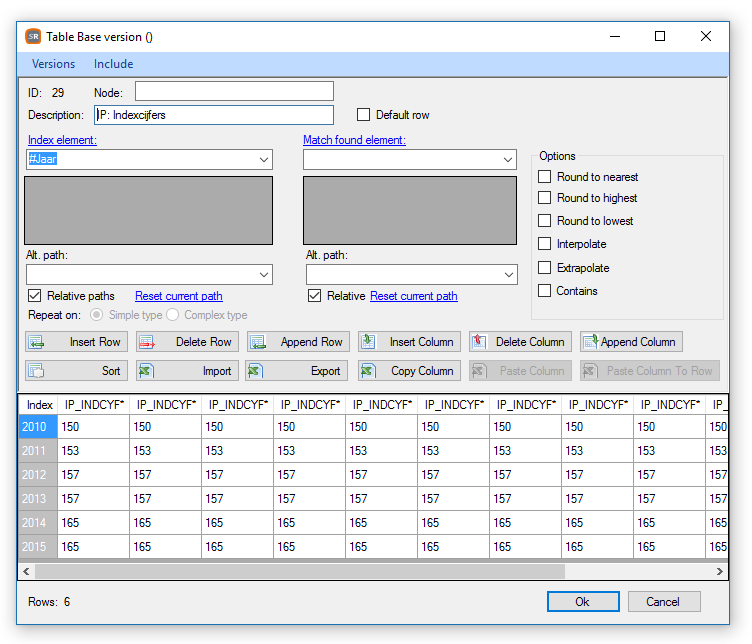
Task: Click the Index element link
Action: point(62,140)
